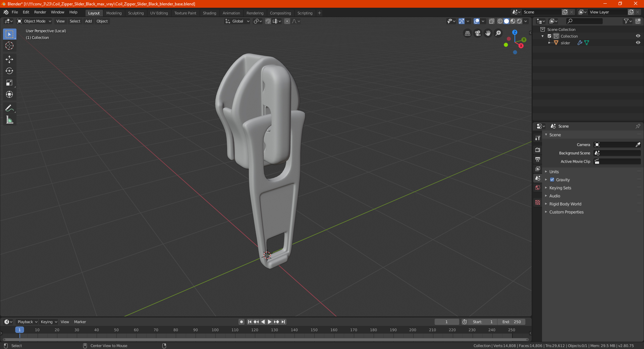Image resolution: width=644 pixels, height=349 pixels.
Task: Open the Add menu in the viewport
Action: [x=88, y=21]
